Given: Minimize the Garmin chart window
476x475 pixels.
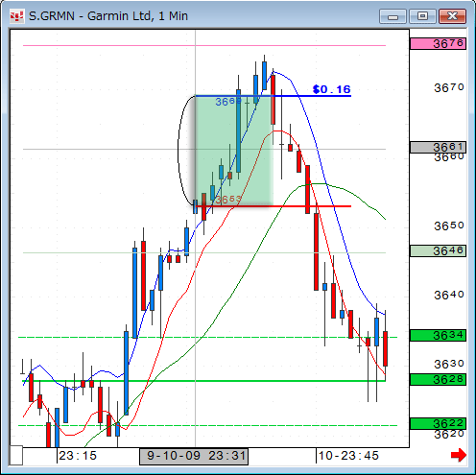Looking at the screenshot, I should point(393,16).
